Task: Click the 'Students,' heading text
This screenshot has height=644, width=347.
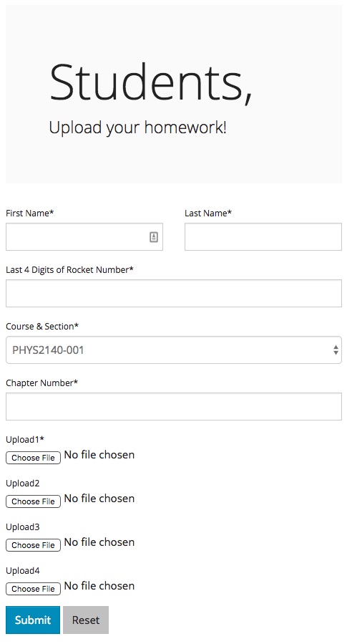Action: [x=150, y=83]
